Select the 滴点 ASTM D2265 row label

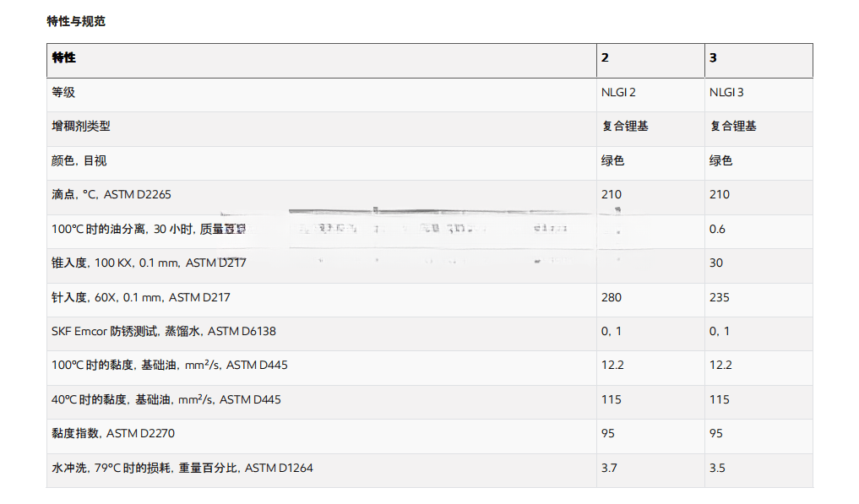111,194
